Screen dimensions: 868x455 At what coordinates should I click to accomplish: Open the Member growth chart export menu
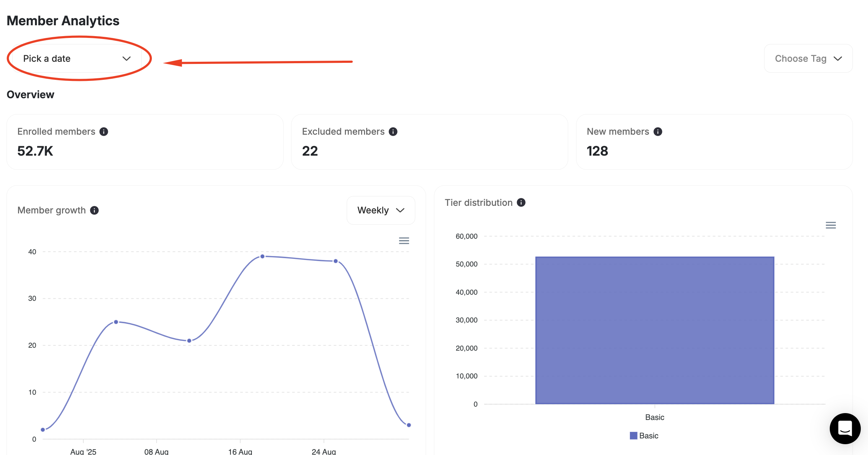tap(404, 240)
